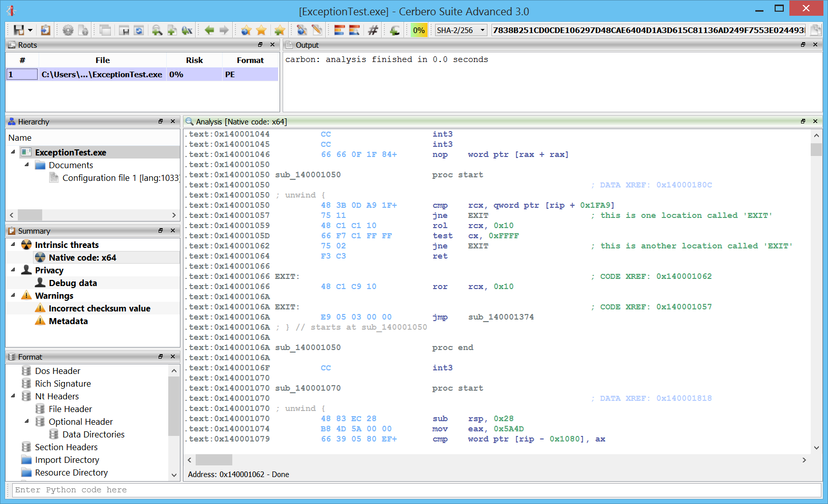Click the Risk column header

(194, 60)
